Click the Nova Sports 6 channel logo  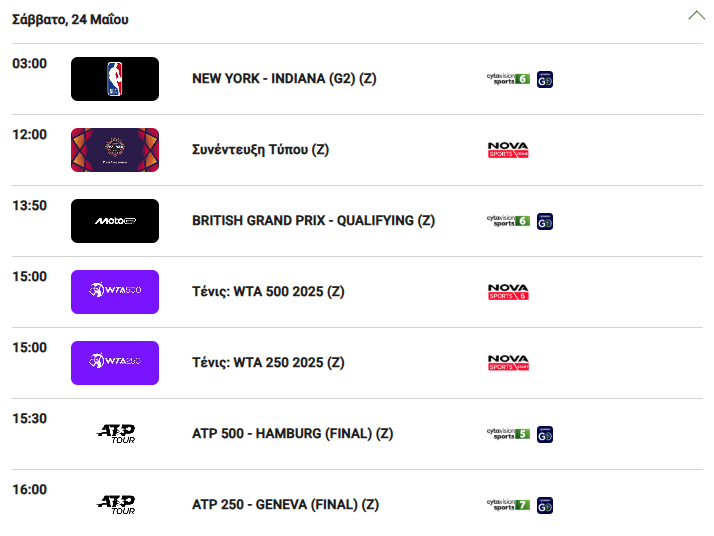(508, 292)
